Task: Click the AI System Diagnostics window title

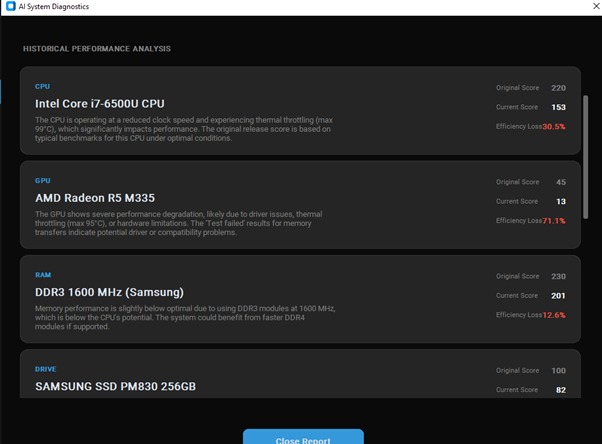Action: pos(54,7)
